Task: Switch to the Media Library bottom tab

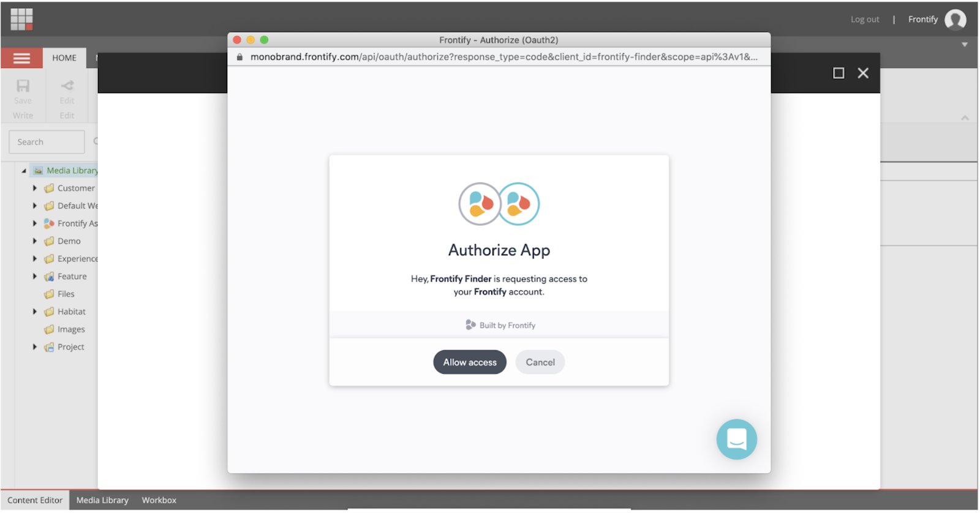Action: 102,501
